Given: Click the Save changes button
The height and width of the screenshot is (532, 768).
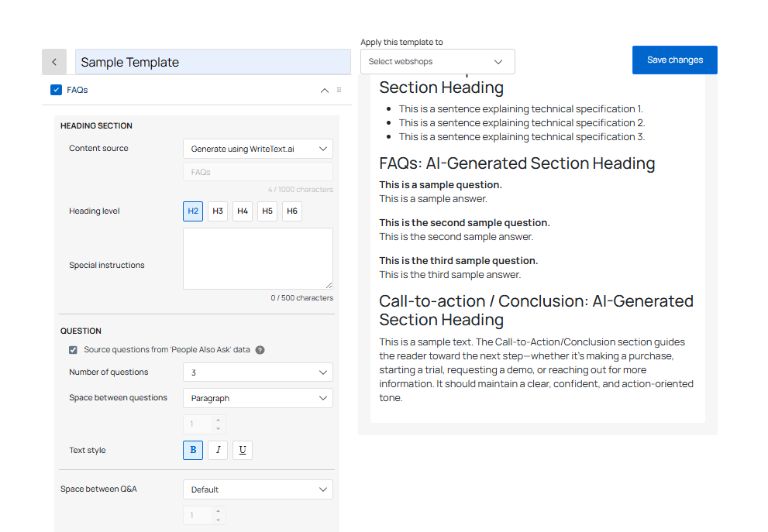Looking at the screenshot, I should pyautogui.click(x=674, y=60).
